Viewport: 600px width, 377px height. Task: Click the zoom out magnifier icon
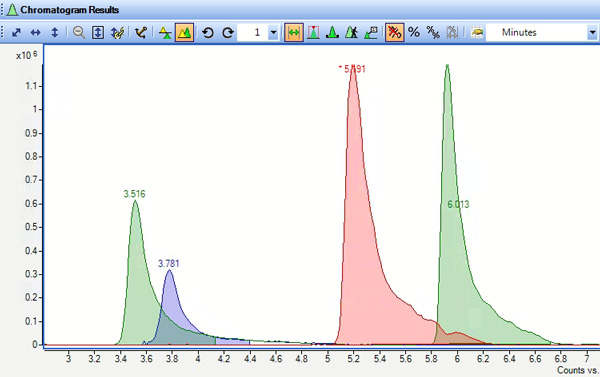tap(79, 33)
